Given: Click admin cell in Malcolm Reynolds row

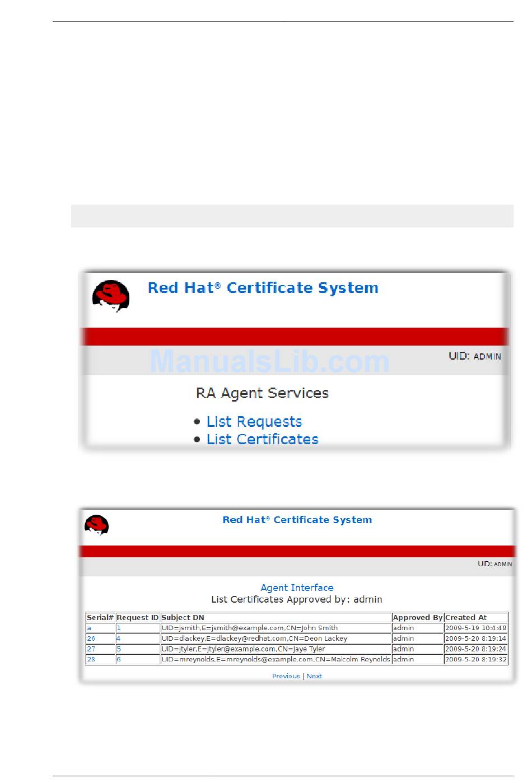Looking at the screenshot, I should pyautogui.click(x=418, y=660).
